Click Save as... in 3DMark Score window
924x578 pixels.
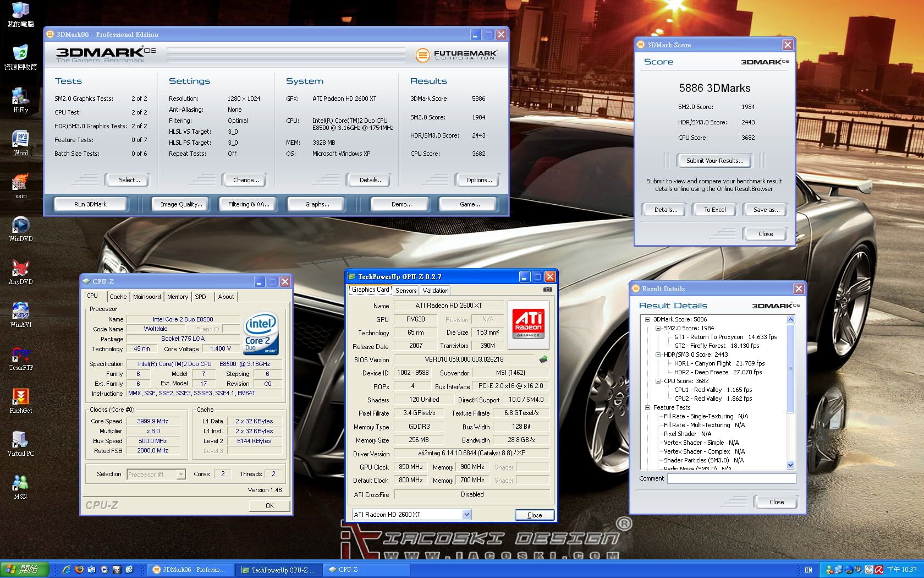(766, 210)
